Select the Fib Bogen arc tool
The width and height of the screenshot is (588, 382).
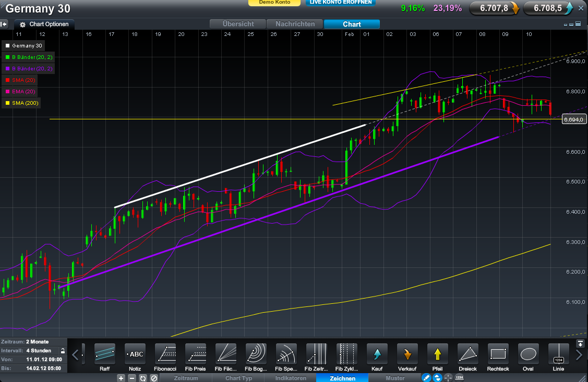(x=256, y=358)
